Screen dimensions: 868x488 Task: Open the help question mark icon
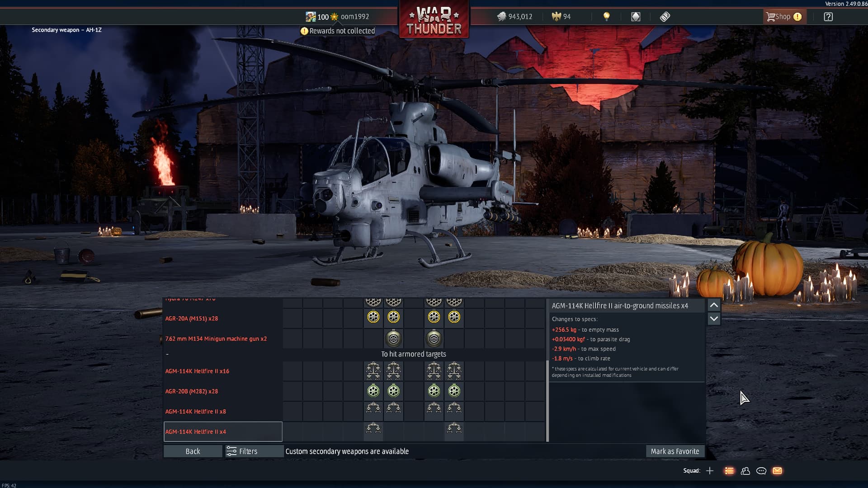(828, 17)
